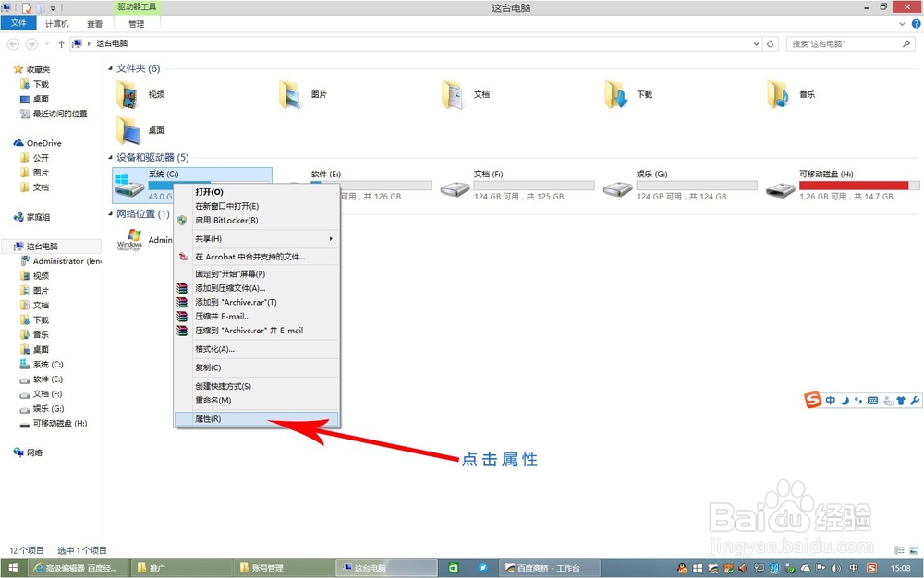Viewport: 924px width, 578px height.
Task: Click the Sogou skin shirt icon
Action: 900,400
